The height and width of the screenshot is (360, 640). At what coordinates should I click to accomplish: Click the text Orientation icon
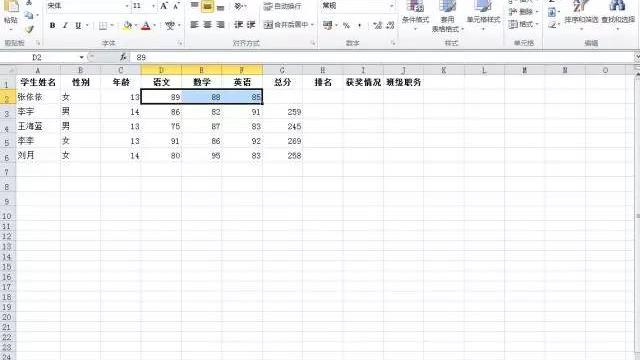pos(238,6)
